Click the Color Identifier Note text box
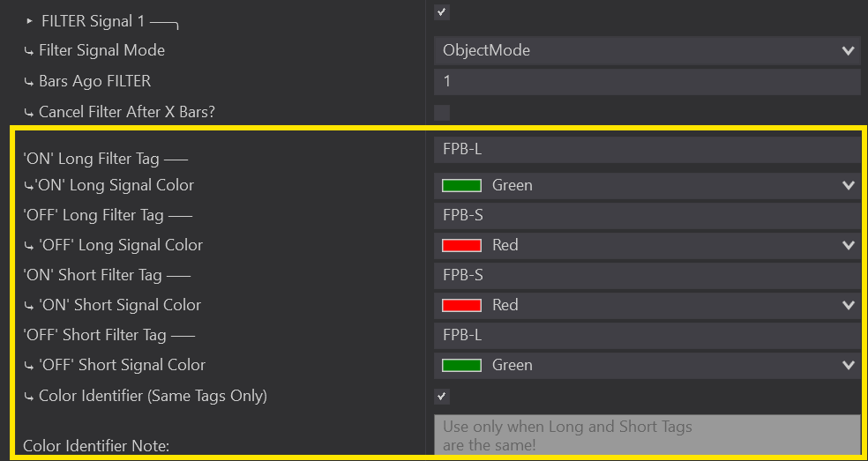The width and height of the screenshot is (868, 461). pos(647,435)
